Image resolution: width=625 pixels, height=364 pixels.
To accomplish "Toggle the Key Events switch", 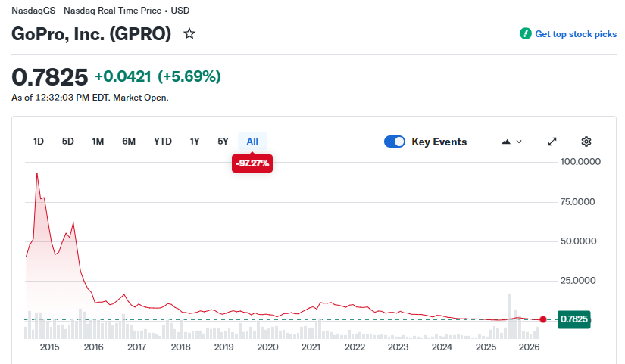I will click(x=395, y=142).
